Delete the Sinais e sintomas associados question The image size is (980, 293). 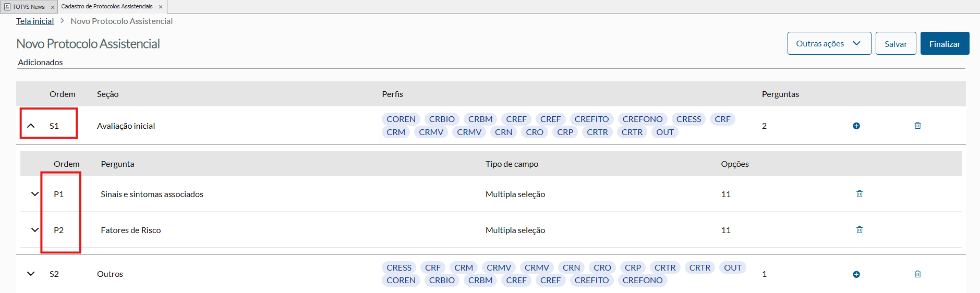point(859,194)
